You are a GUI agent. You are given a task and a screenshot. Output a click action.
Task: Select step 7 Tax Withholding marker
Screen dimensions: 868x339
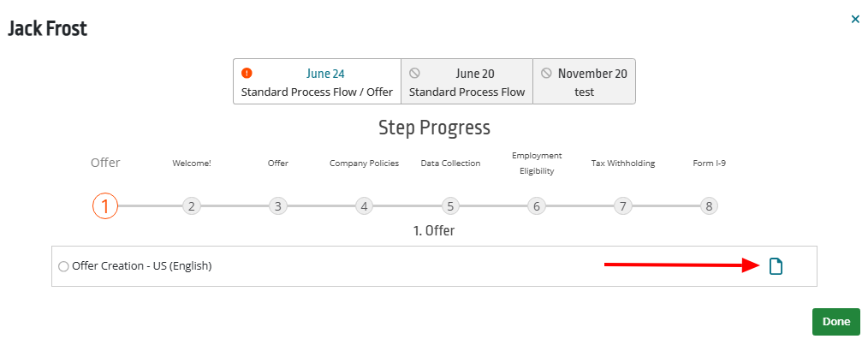click(x=623, y=206)
